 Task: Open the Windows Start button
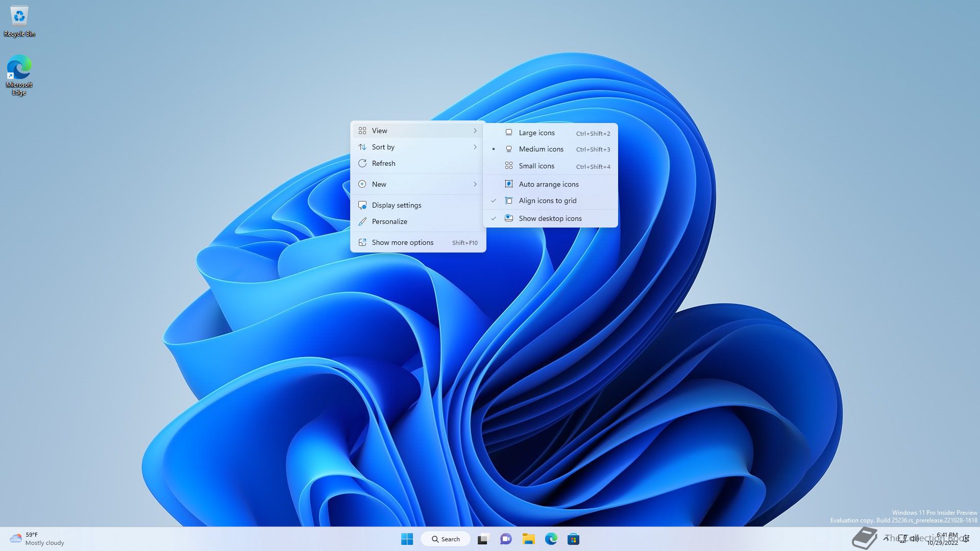[x=407, y=539]
